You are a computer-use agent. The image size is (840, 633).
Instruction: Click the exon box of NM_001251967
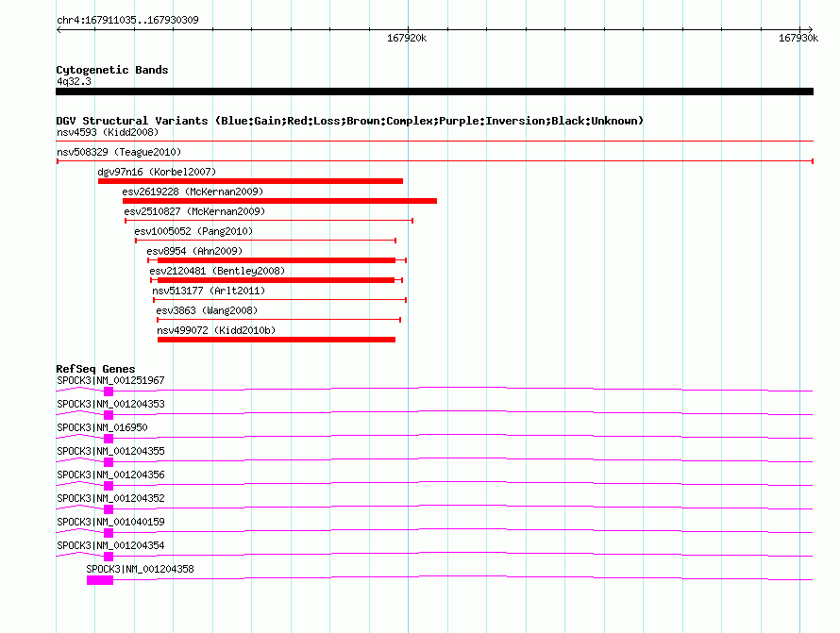pyautogui.click(x=109, y=391)
